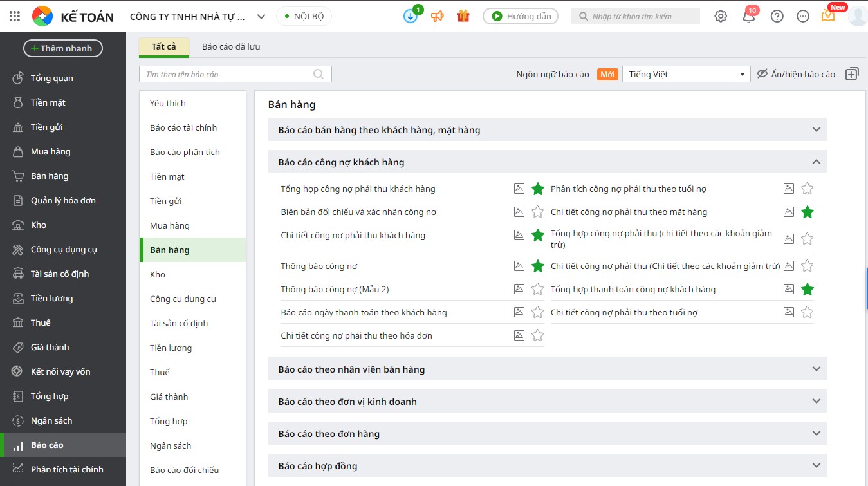The width and height of the screenshot is (868, 486).
Task: Click the download updates icon with badge 1
Action: pyautogui.click(x=411, y=16)
